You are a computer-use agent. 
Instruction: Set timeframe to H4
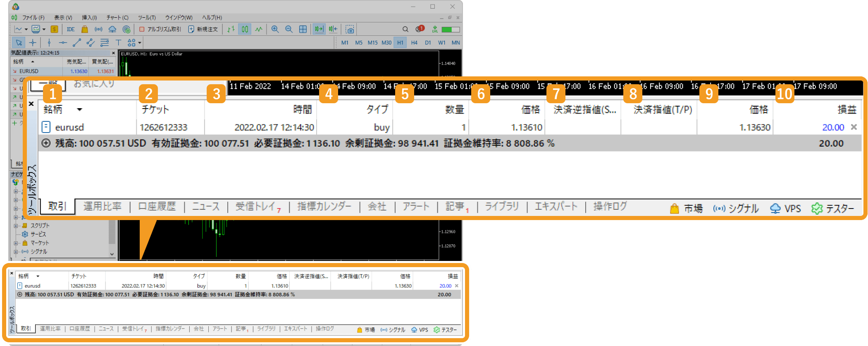[414, 43]
